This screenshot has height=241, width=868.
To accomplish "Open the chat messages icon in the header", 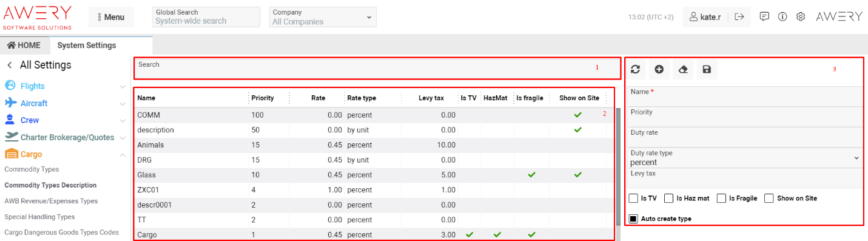I will point(764,17).
